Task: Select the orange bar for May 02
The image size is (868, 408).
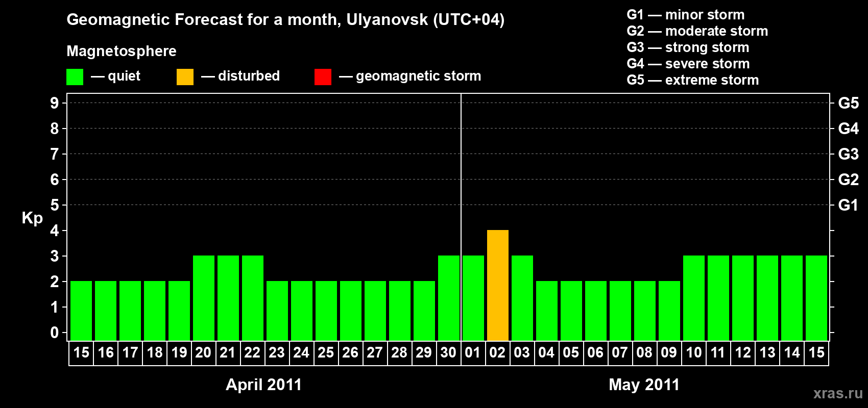Action: tap(498, 286)
